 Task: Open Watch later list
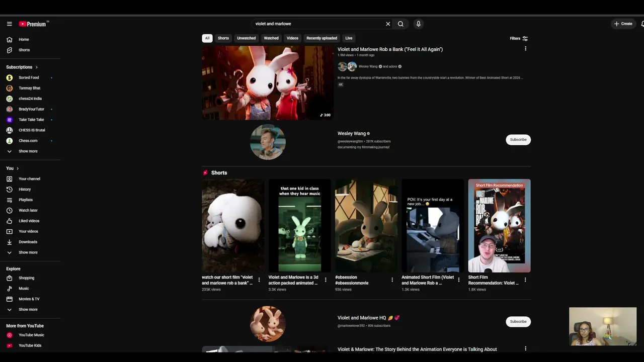click(30, 211)
